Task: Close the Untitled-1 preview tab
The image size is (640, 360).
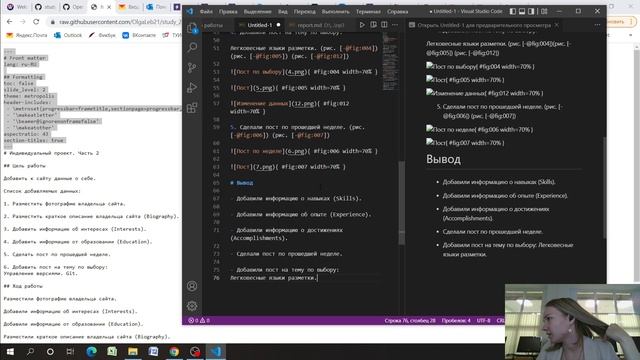Action: tap(557, 25)
